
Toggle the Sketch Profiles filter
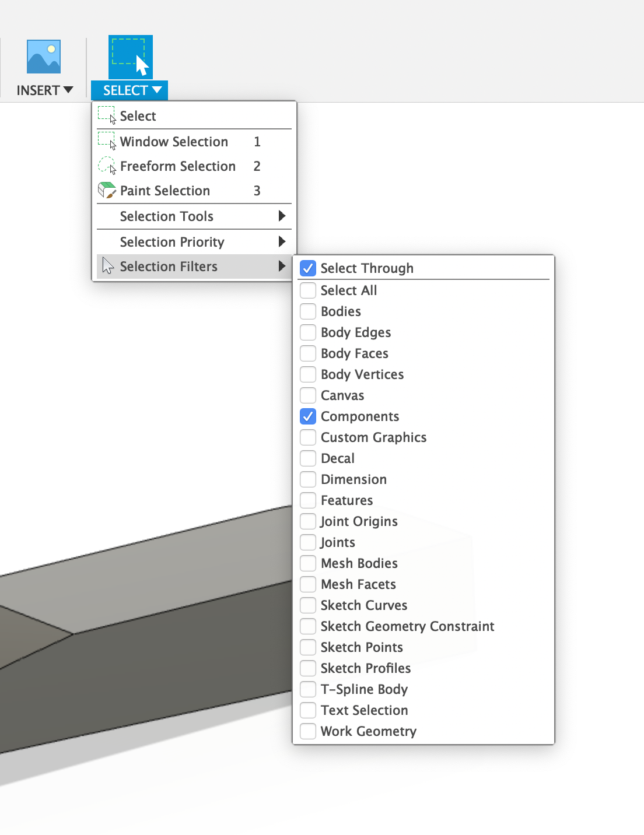coord(308,668)
